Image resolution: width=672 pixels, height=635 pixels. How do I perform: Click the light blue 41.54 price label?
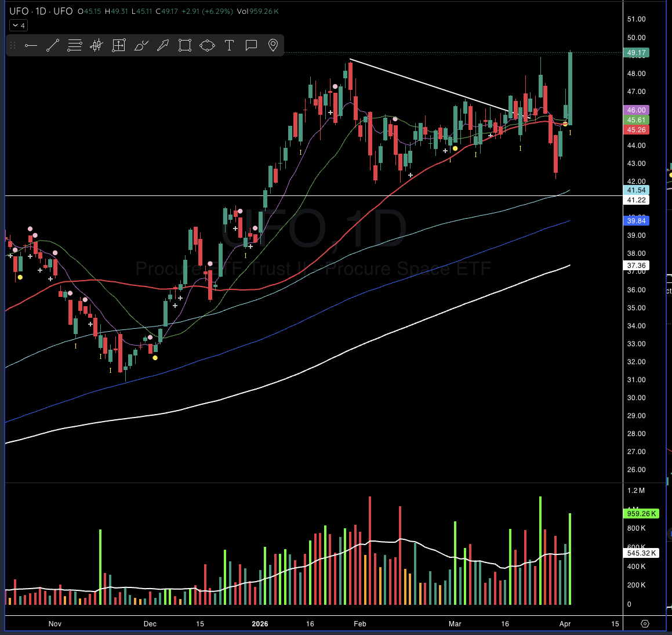tap(636, 190)
